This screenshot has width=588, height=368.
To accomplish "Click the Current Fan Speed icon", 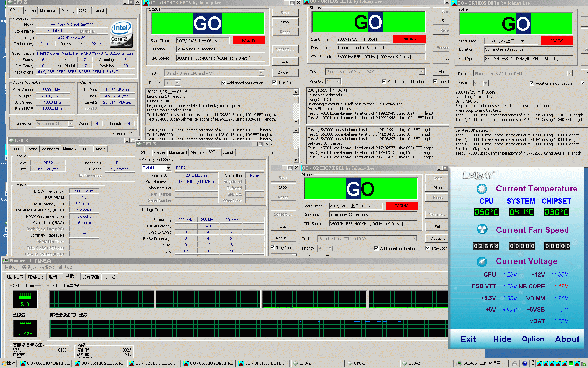I will [x=482, y=230].
